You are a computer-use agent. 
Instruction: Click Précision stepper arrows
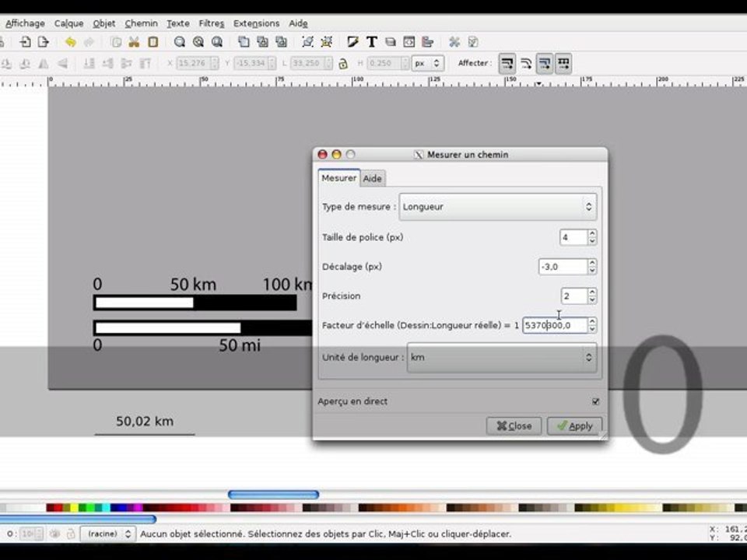point(592,296)
